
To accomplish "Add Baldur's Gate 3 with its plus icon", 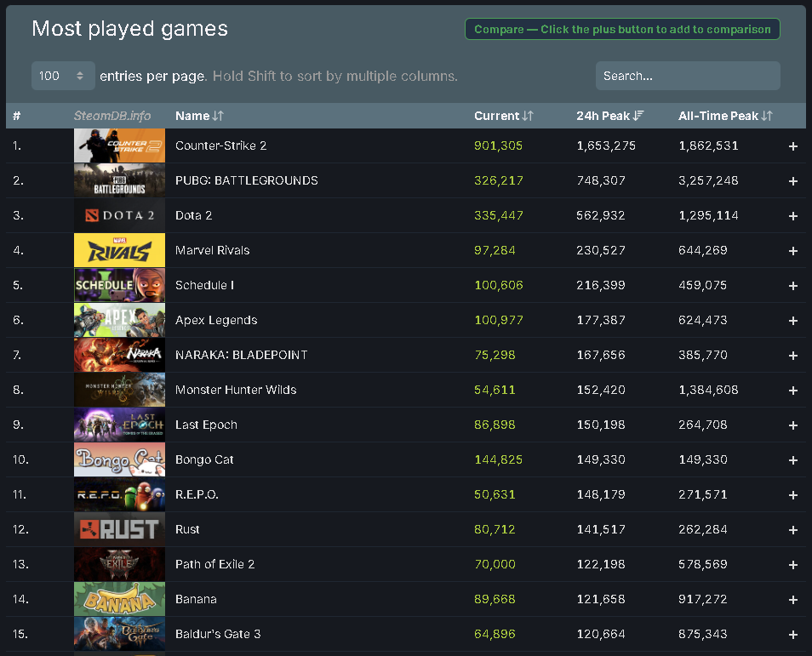I will (x=792, y=634).
